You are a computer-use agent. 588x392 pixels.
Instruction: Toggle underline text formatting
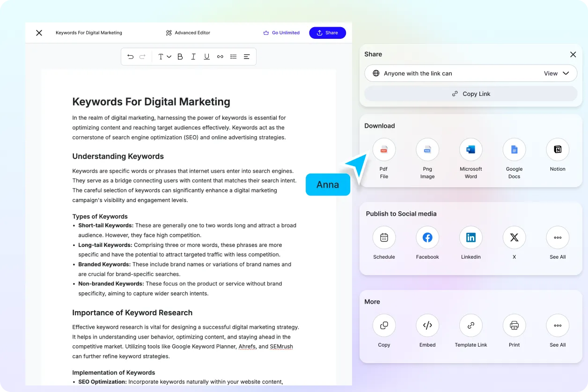tap(206, 57)
